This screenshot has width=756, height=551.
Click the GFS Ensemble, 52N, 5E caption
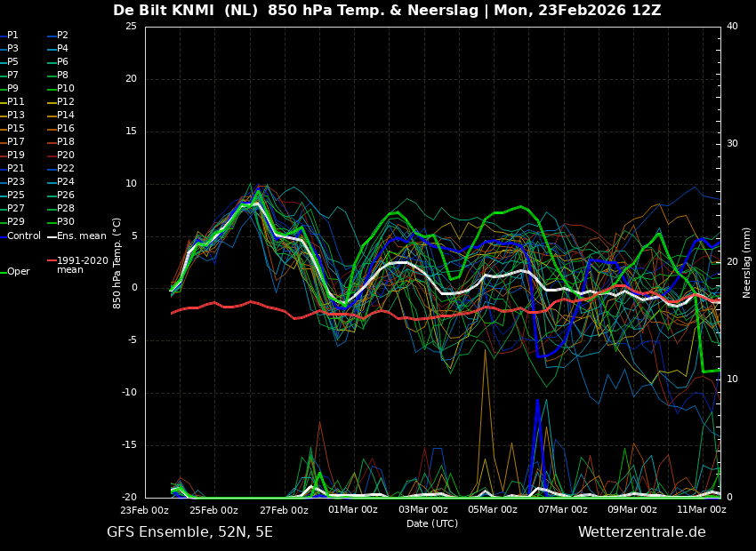[189, 532]
